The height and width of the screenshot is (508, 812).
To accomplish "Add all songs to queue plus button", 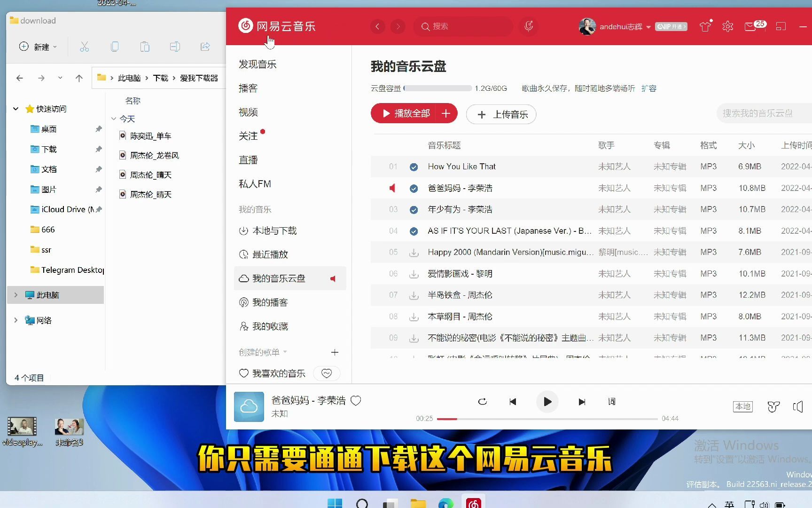I will [x=446, y=113].
